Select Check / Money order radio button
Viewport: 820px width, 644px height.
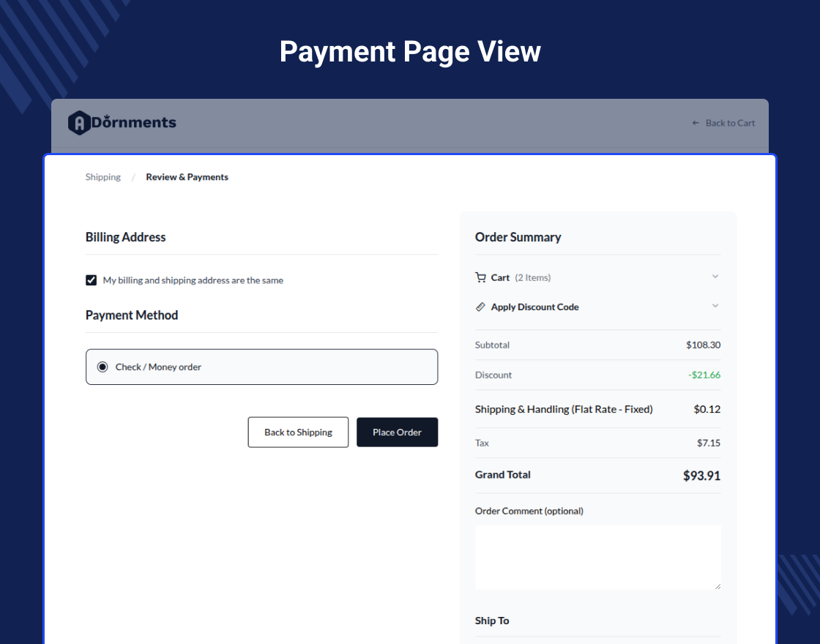102,367
